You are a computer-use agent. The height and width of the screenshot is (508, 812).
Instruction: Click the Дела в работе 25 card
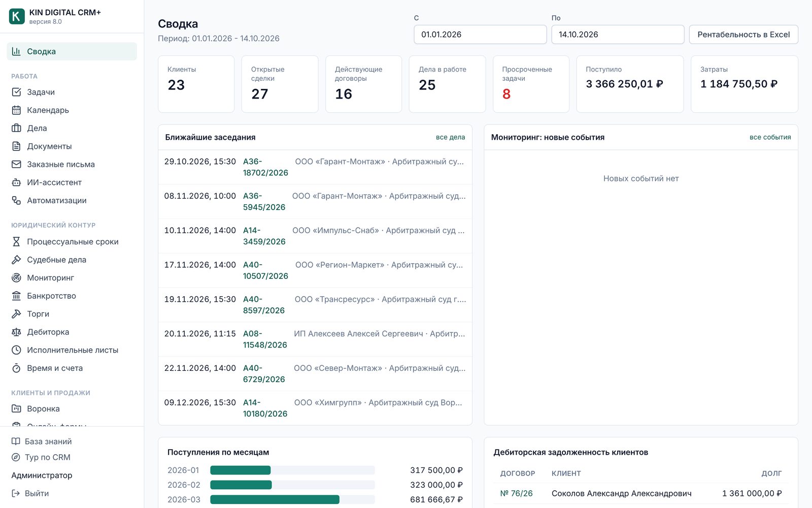pyautogui.click(x=447, y=84)
